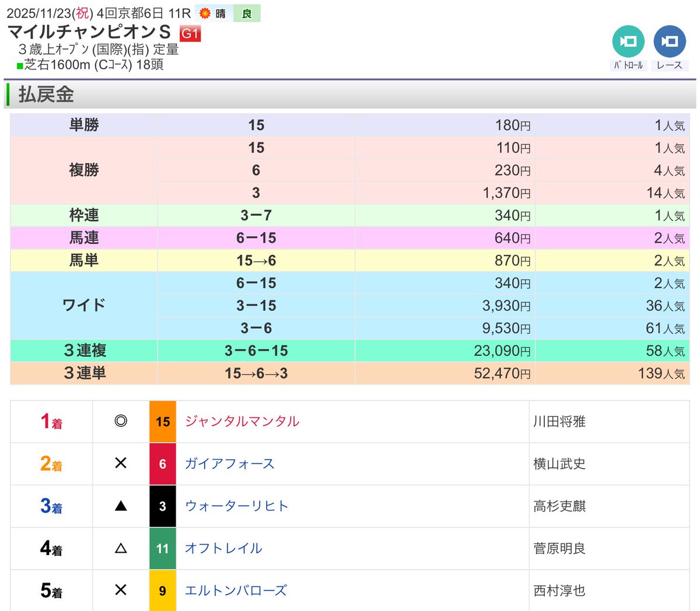Click the 複勝 row label

point(84,170)
